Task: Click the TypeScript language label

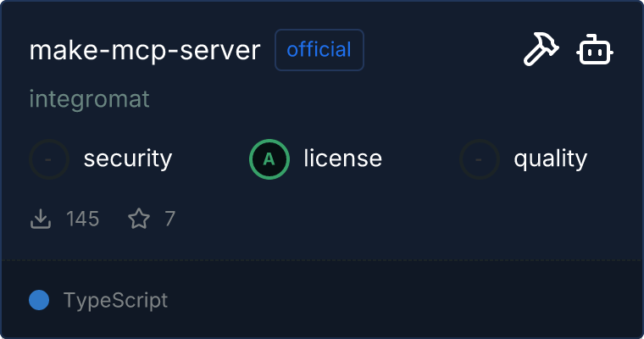Action: (x=115, y=300)
